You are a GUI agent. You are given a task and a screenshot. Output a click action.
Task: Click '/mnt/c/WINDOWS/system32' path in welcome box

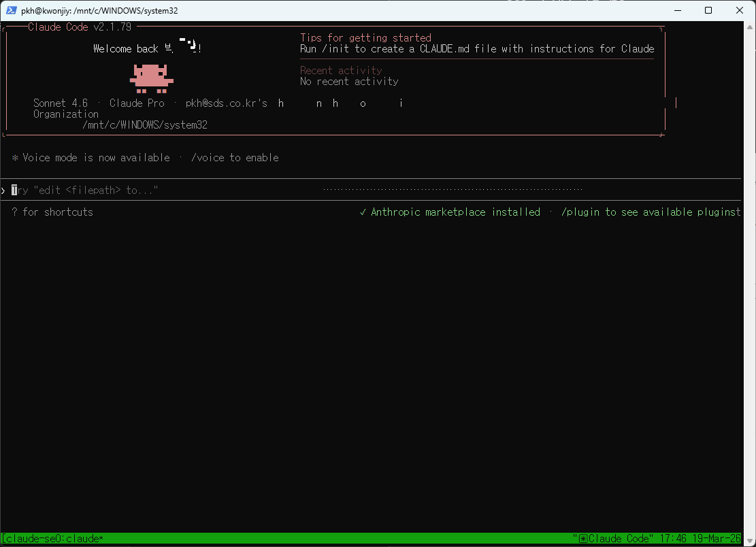point(145,125)
